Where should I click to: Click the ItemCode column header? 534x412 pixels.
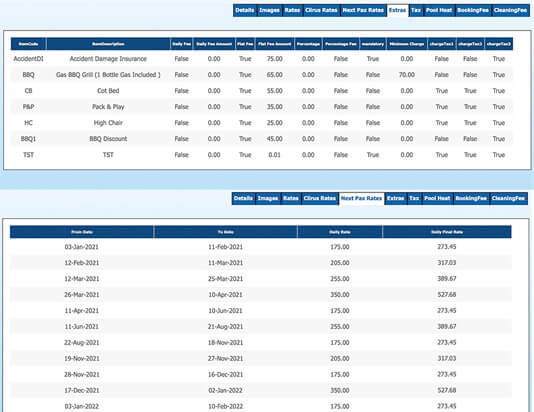[28, 44]
